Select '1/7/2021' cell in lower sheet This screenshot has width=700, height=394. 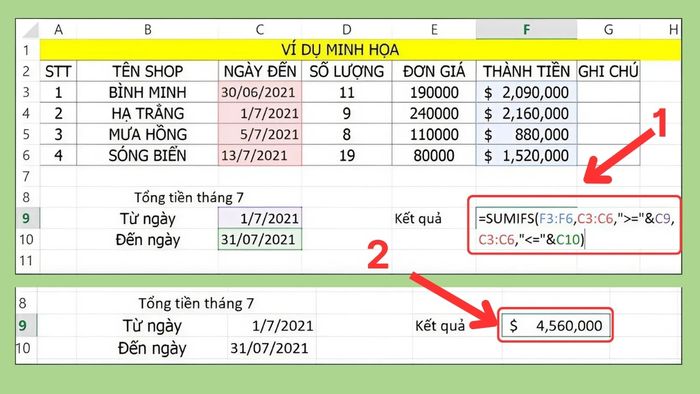pyautogui.click(x=272, y=326)
